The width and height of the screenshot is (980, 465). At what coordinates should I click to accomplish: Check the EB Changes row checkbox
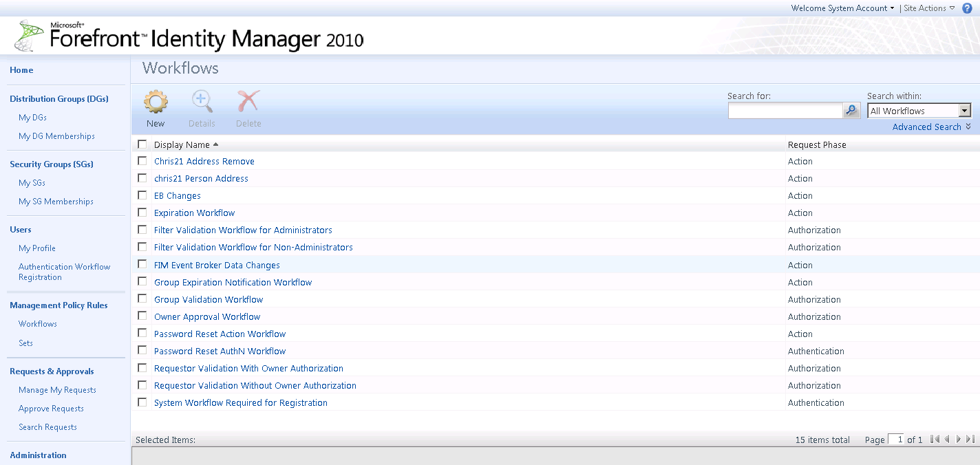[142, 195]
